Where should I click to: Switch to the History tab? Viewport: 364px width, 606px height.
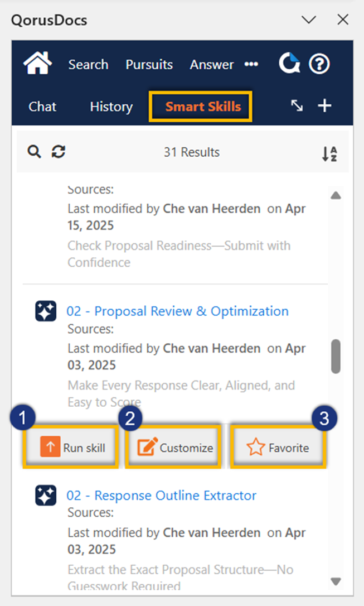(111, 107)
